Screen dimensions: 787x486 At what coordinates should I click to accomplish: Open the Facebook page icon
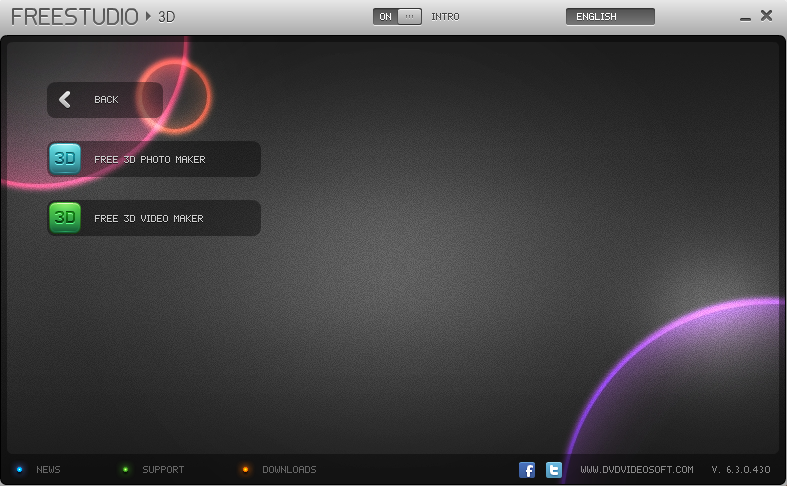[527, 469]
